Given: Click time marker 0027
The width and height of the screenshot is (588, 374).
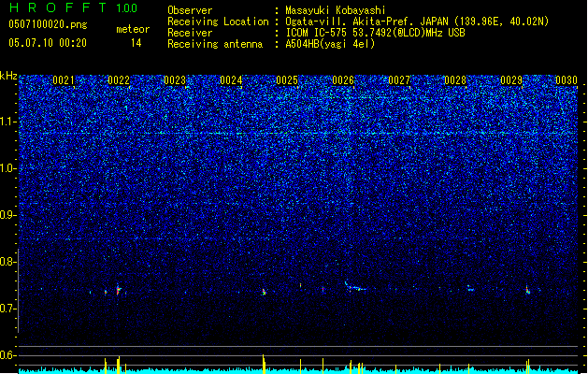Looking at the screenshot, I should pos(399,80).
